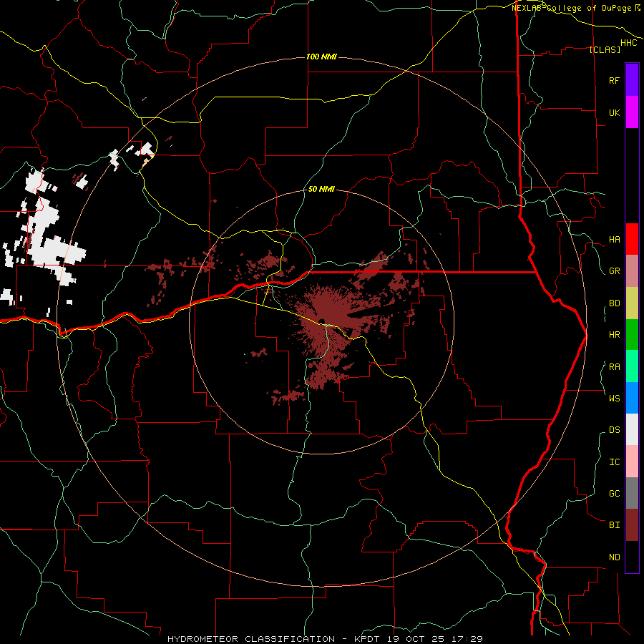Click the RA legend label
Viewport: 644px width, 644px height.
(x=614, y=367)
